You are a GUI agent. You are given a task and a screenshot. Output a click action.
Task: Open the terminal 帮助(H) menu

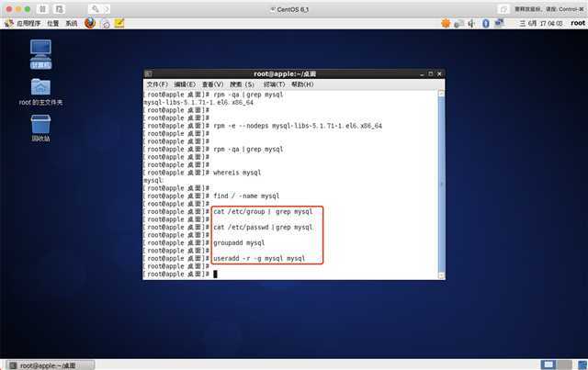point(302,84)
